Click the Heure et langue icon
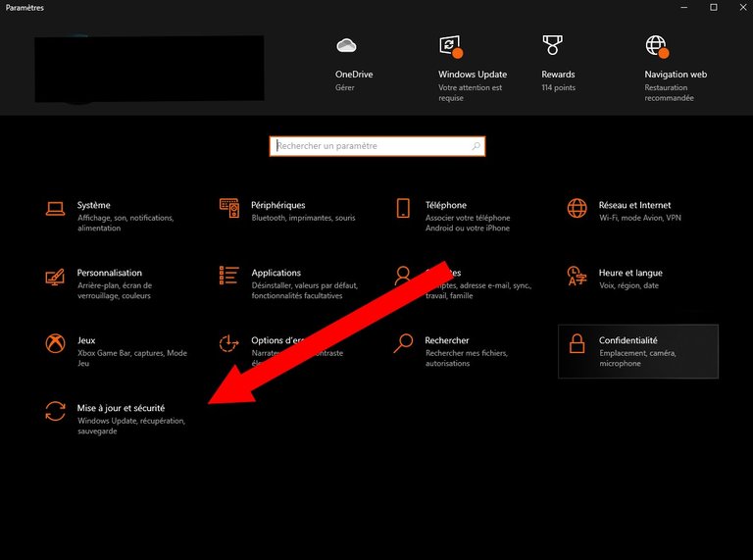Image resolution: width=753 pixels, height=560 pixels. pyautogui.click(x=577, y=276)
